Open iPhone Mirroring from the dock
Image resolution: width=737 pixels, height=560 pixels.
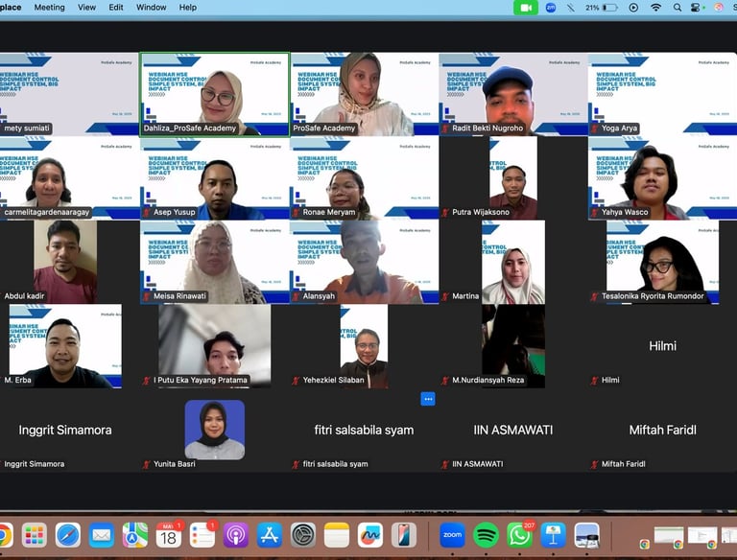[404, 535]
